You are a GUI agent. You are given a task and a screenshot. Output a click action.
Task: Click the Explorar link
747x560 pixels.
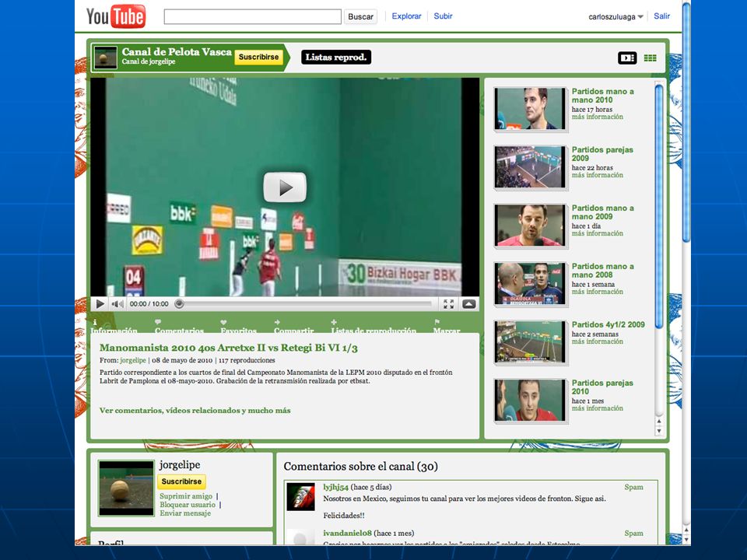(406, 16)
